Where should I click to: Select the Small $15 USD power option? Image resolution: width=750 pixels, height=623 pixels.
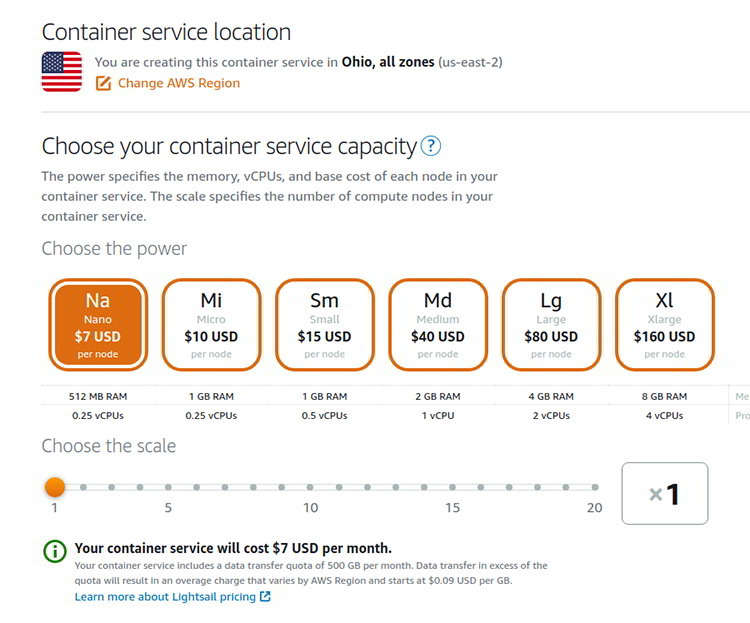324,324
